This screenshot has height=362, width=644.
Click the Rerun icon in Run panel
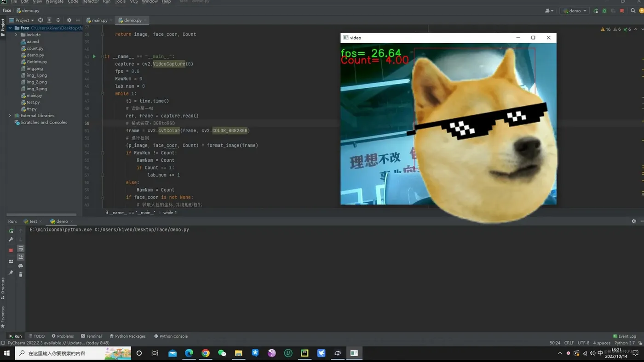(x=11, y=231)
